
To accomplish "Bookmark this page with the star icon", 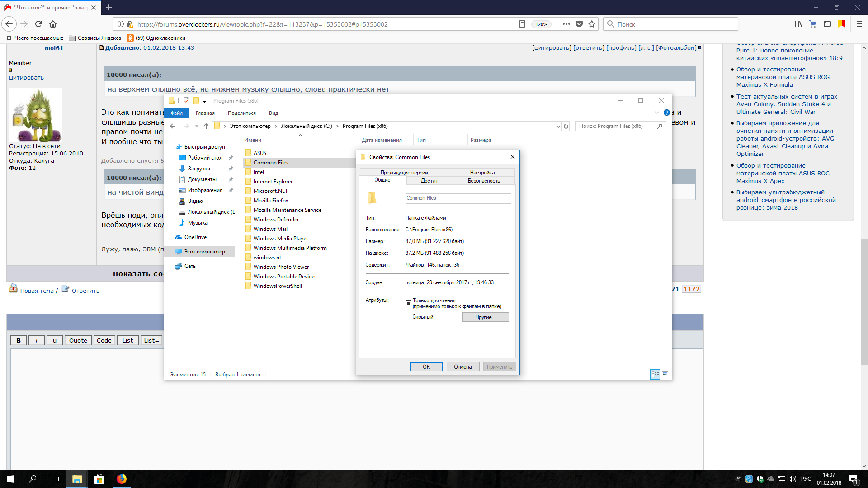I will (592, 24).
